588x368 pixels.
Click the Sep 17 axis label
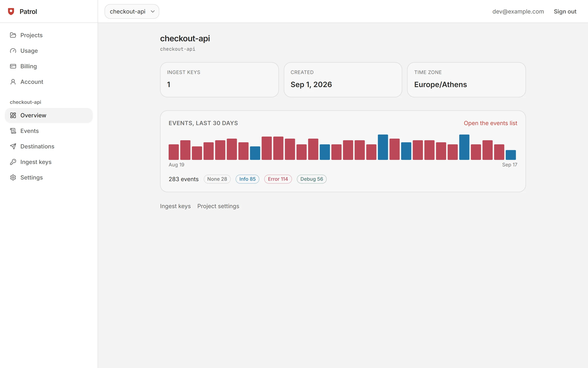click(510, 165)
